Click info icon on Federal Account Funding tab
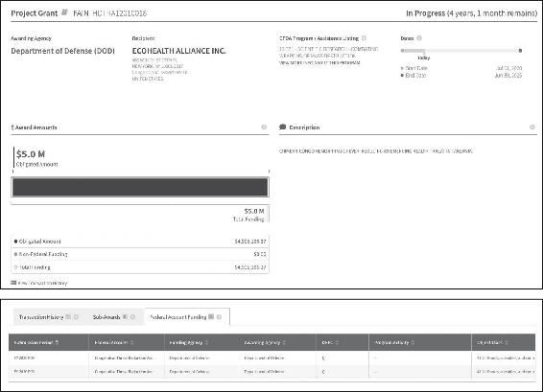Screen dimensions: 543x392 (x=219, y=317)
